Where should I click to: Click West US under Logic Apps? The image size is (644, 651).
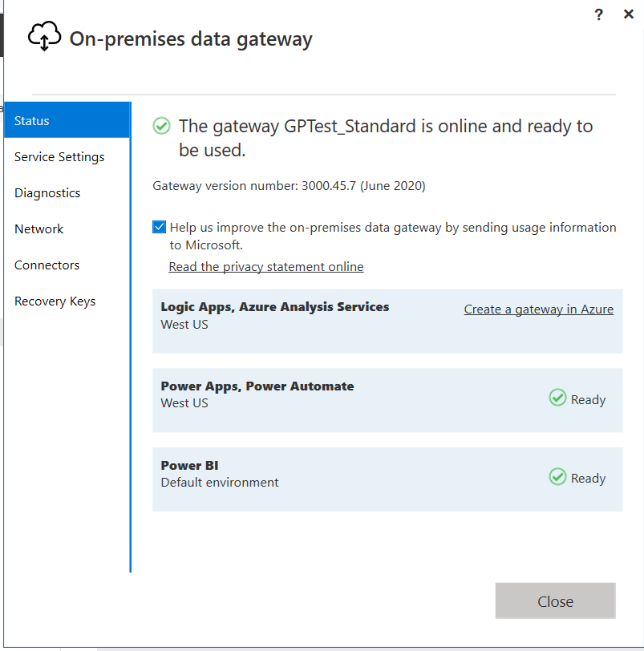pyautogui.click(x=184, y=325)
